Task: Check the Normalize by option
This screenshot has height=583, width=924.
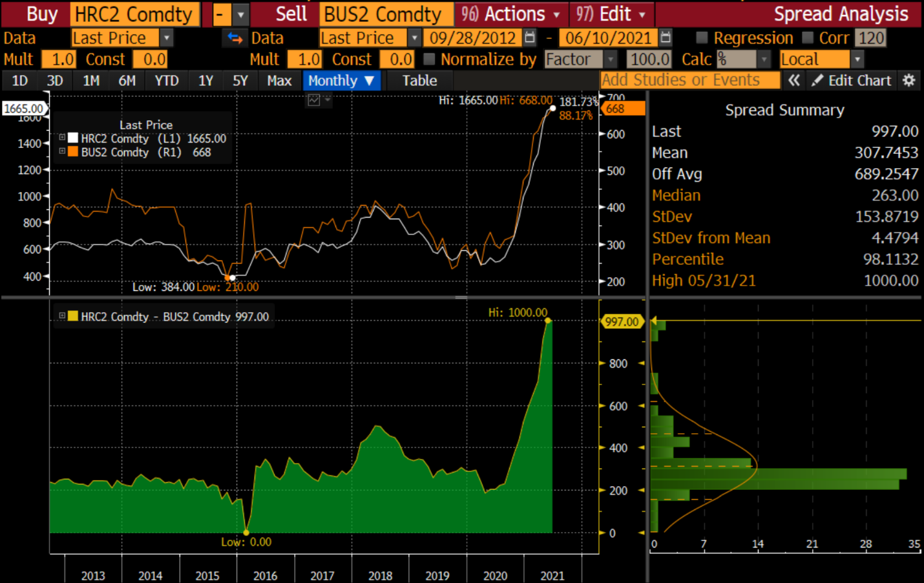Action: [x=429, y=59]
